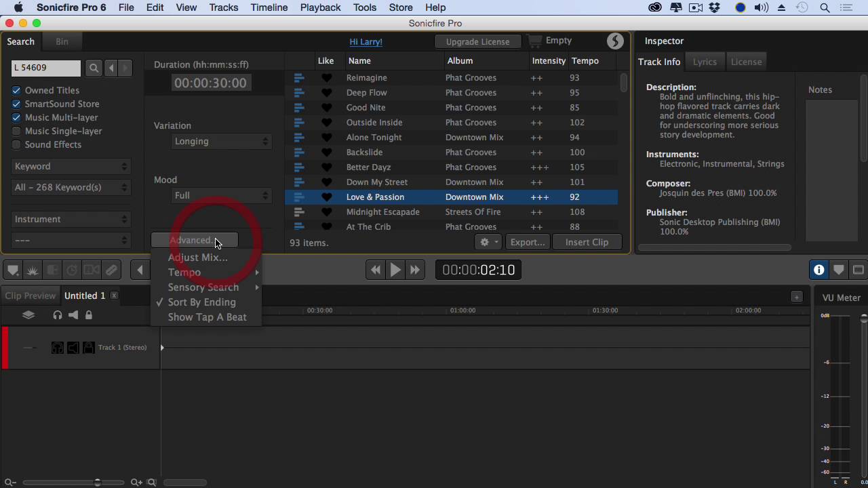Go to previous search with left arrow button

point(111,68)
